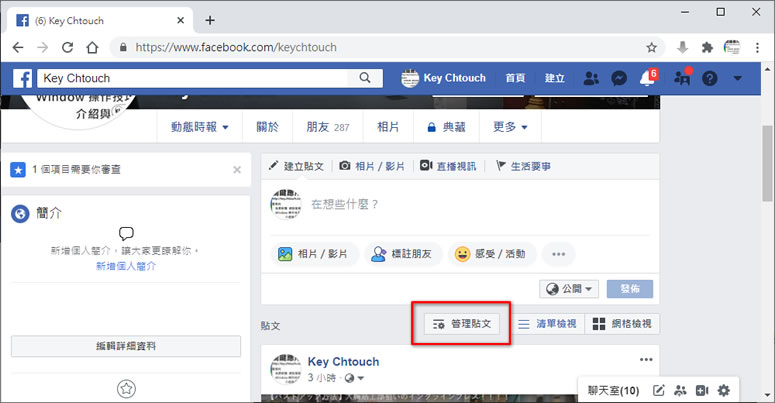This screenshot has width=775, height=403.
Task: Dismiss the 1 個項目需要你審查 notice
Action: tap(237, 170)
